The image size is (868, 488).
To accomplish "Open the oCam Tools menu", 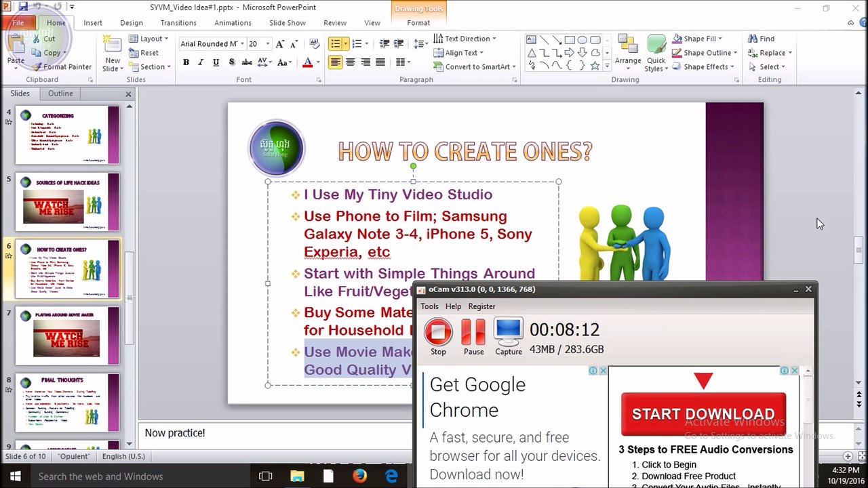I will tap(429, 306).
